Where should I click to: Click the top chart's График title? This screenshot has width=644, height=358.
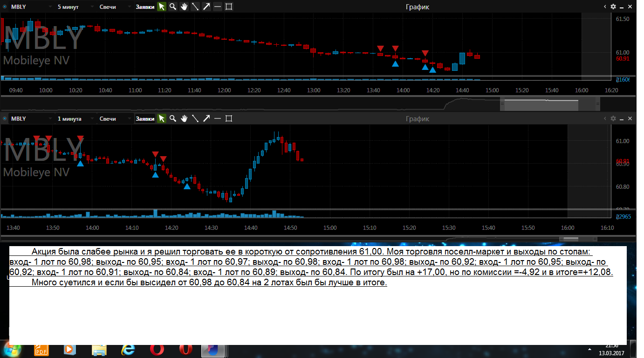click(x=418, y=7)
